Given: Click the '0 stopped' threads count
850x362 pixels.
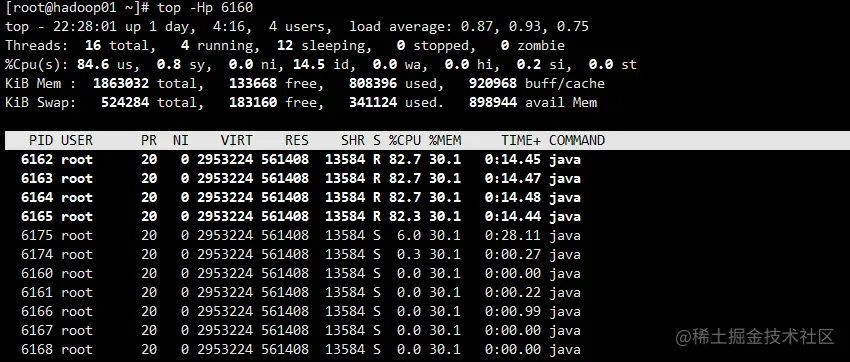Looking at the screenshot, I should click(433, 46).
